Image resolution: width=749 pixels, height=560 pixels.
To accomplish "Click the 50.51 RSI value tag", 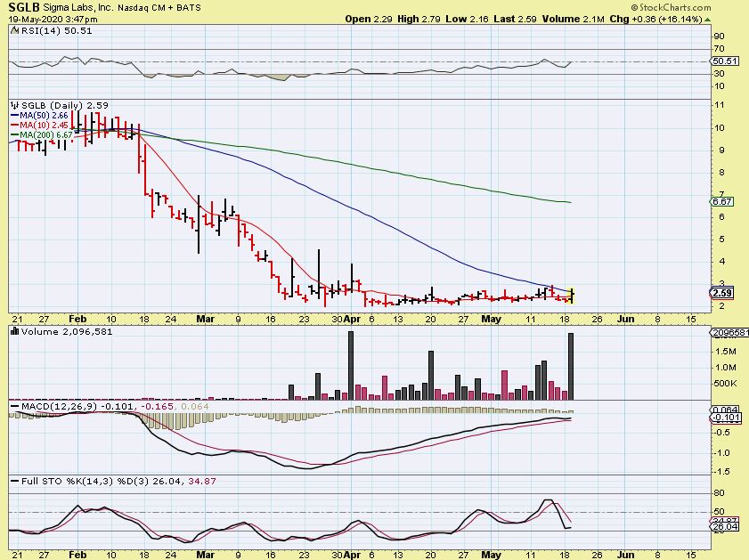I will [x=725, y=61].
